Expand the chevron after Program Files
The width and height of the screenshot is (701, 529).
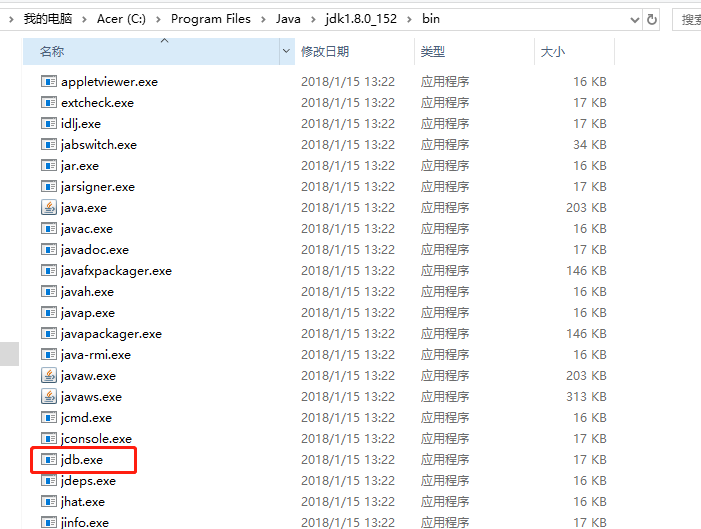(263, 19)
